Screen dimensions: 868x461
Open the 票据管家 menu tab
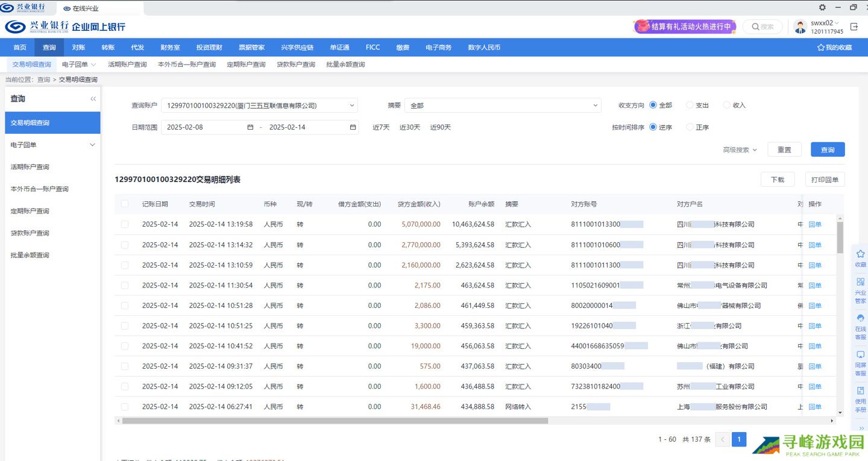pos(251,48)
